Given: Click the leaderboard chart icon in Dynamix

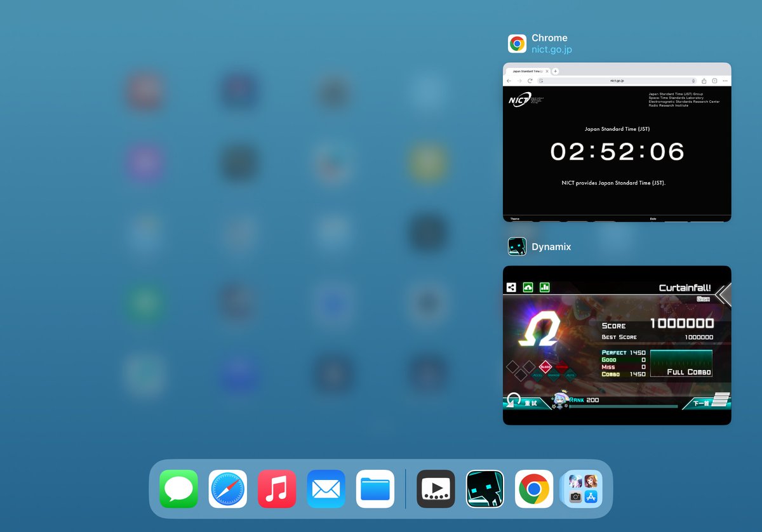Looking at the screenshot, I should 544,287.
